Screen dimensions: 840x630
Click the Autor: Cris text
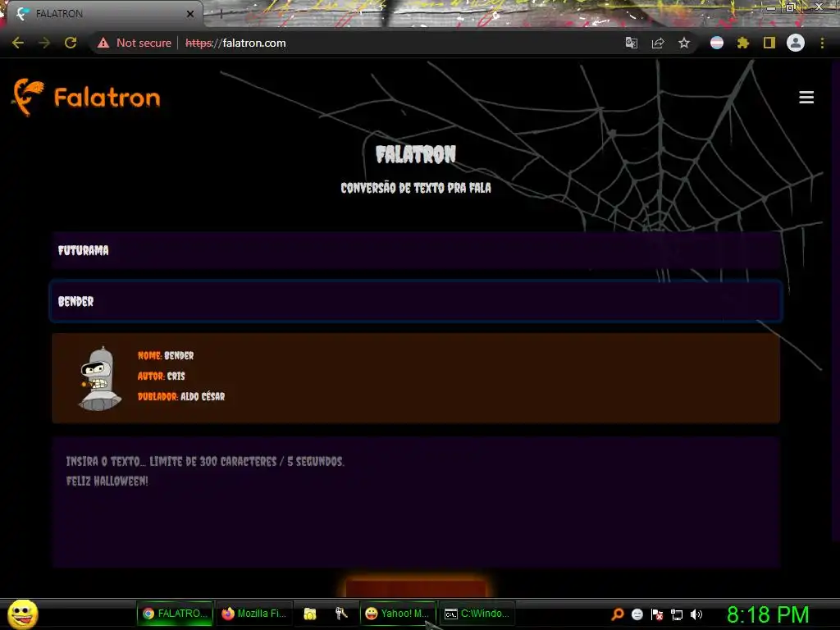coord(162,376)
